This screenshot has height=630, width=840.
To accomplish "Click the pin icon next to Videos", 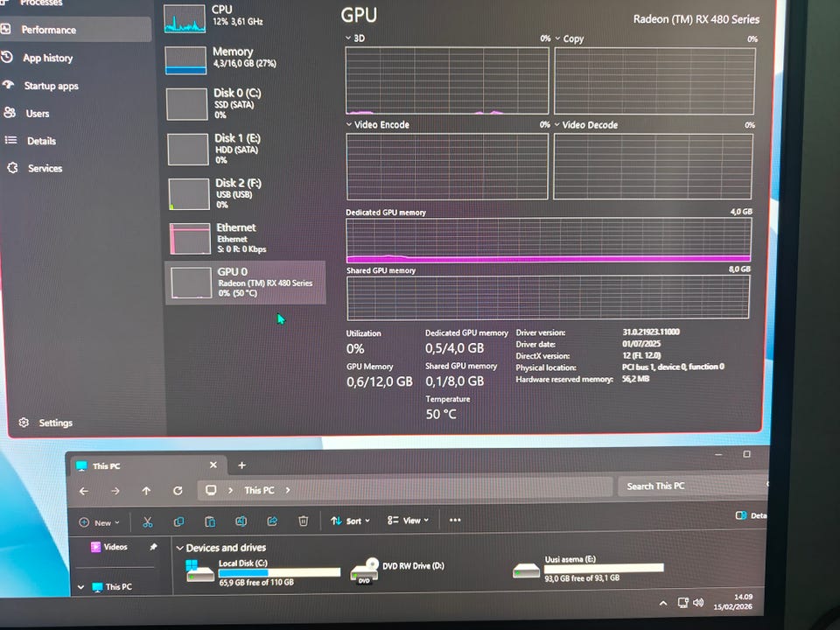I will (x=153, y=546).
